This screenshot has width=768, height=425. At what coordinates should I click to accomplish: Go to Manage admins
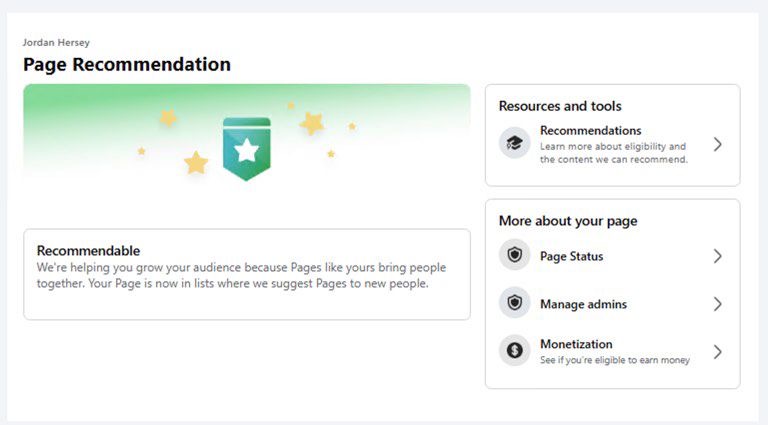click(583, 304)
